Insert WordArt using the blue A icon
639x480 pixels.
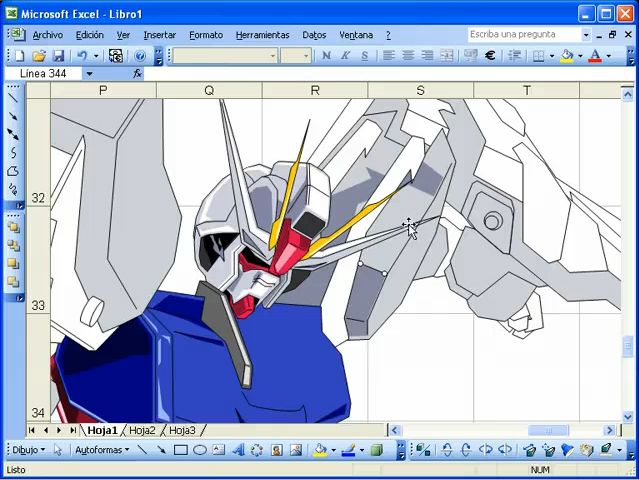(x=238, y=450)
